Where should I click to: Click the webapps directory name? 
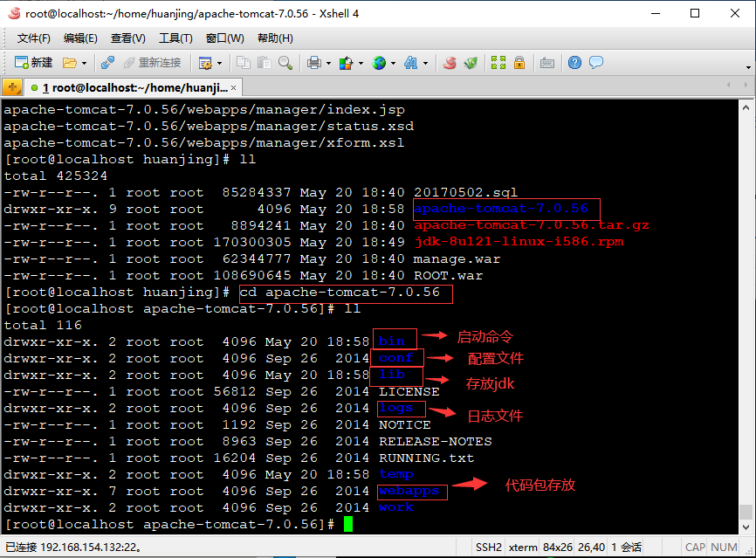[x=409, y=491]
